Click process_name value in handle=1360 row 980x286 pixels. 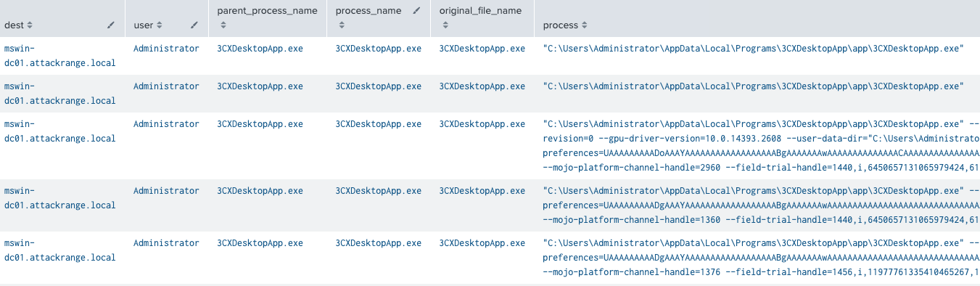(379, 191)
